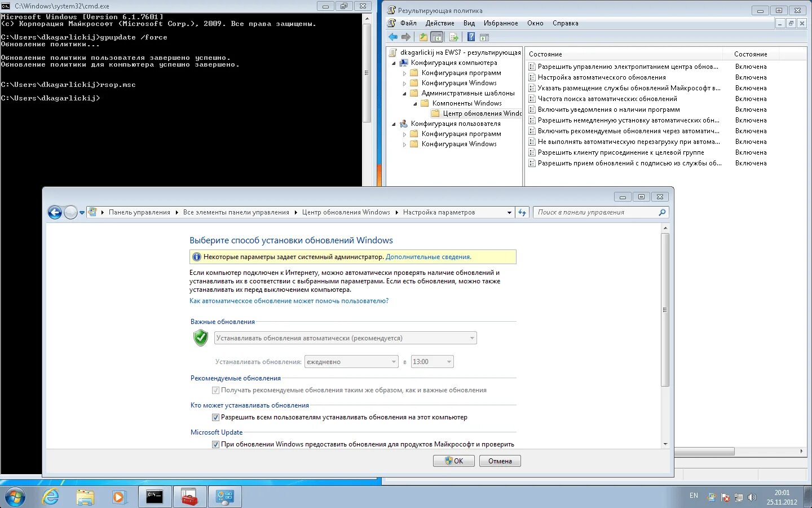The width and height of the screenshot is (812, 508).
Task: Toggle Разрешить всем пользователям устанавливать обновления checkbox
Action: pyautogui.click(x=215, y=417)
